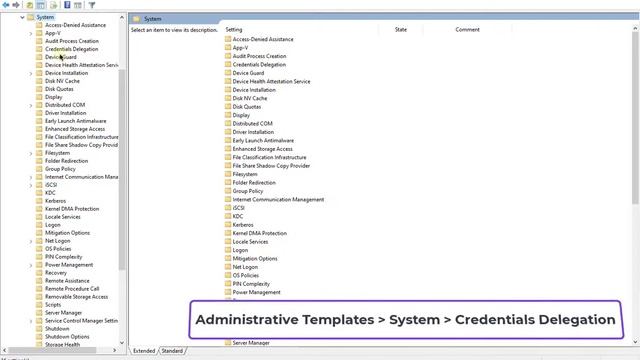Expand the Power Management tree node
The height and width of the screenshot is (360, 640).
point(31,265)
